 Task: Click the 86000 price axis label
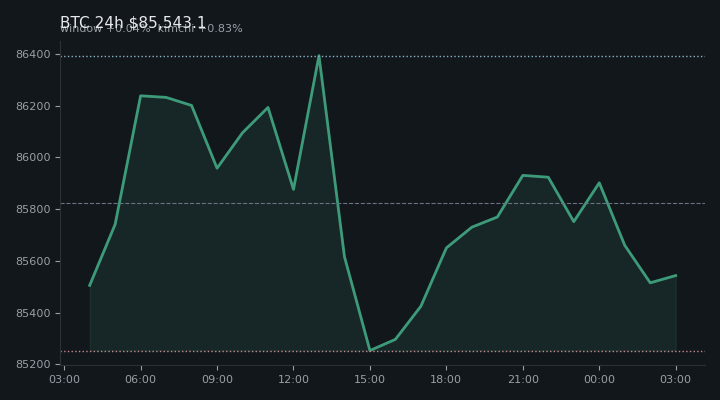(x=33, y=158)
